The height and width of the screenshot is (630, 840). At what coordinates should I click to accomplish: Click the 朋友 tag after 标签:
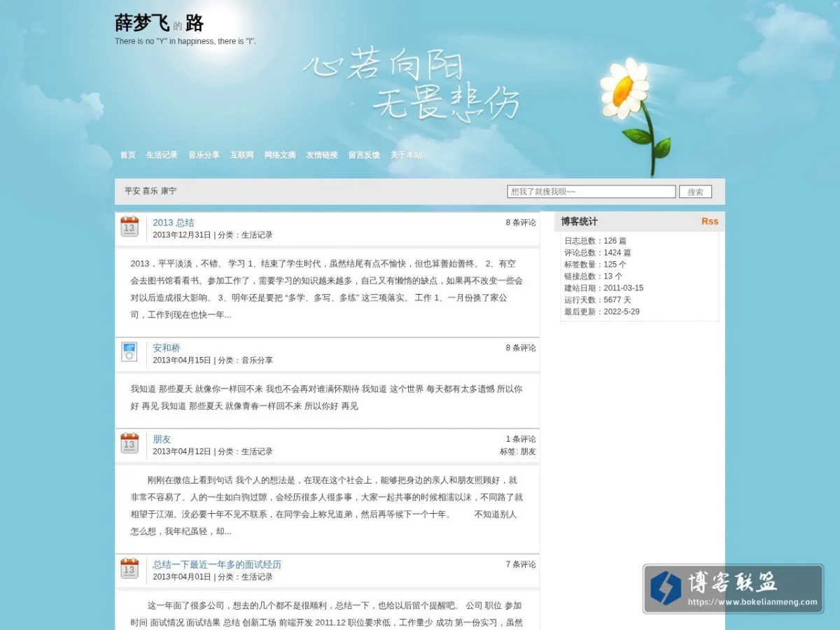(528, 452)
